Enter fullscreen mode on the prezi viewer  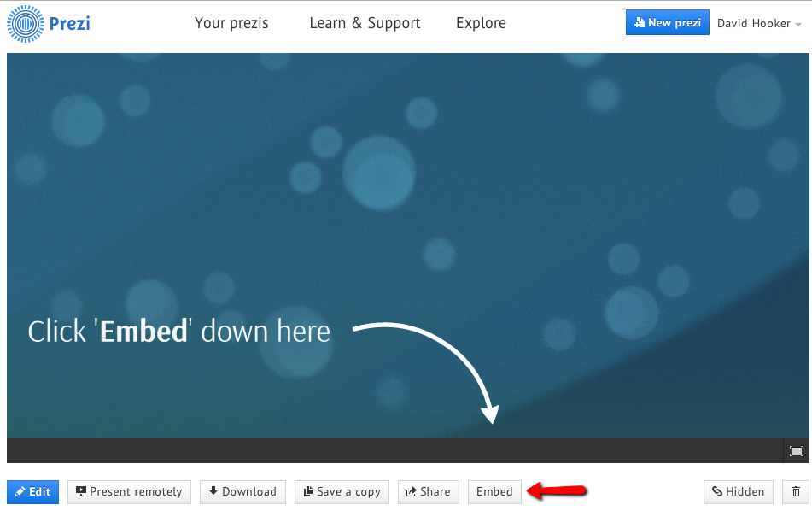pos(796,451)
